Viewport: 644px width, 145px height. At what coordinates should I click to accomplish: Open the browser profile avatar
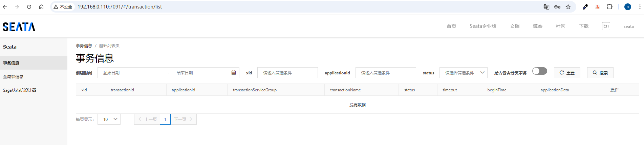627,7
